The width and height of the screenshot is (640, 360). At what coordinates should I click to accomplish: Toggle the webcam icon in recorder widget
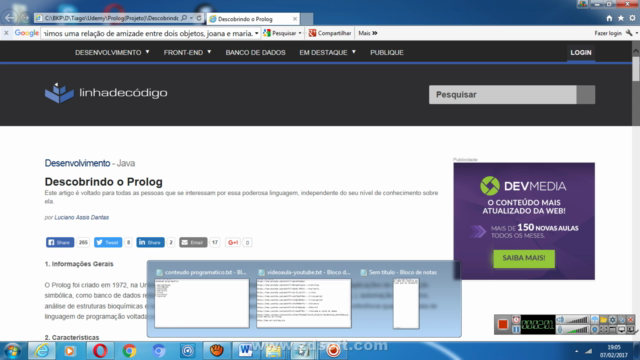coord(595,329)
